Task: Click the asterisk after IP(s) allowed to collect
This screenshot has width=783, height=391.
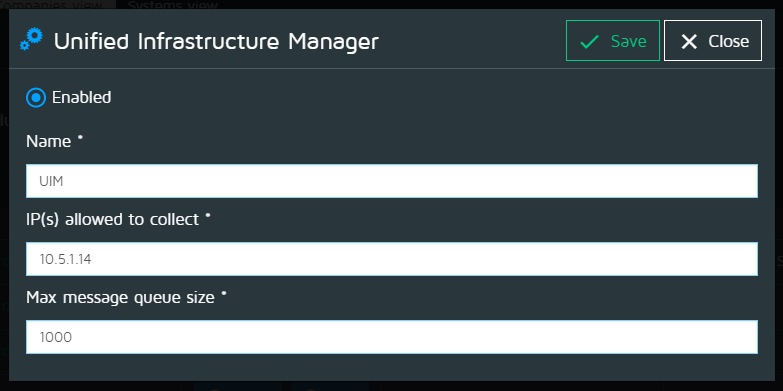Action: [x=208, y=216]
